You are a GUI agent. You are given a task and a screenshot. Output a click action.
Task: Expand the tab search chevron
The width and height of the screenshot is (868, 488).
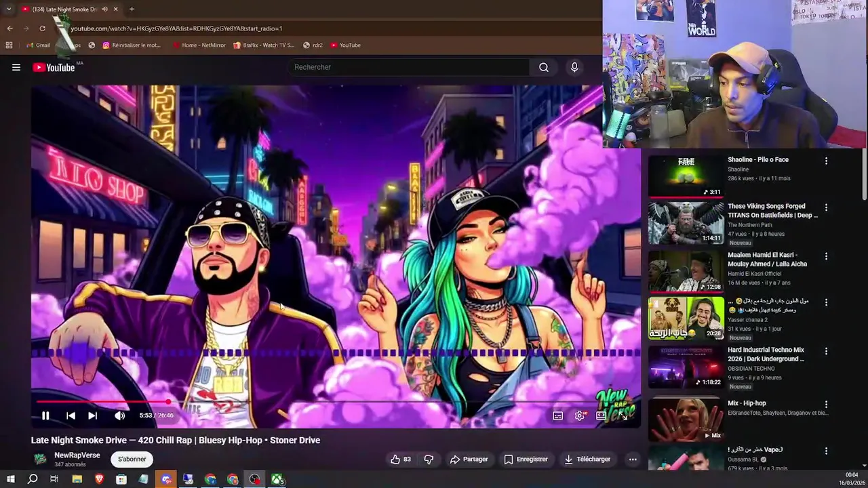(x=8, y=9)
